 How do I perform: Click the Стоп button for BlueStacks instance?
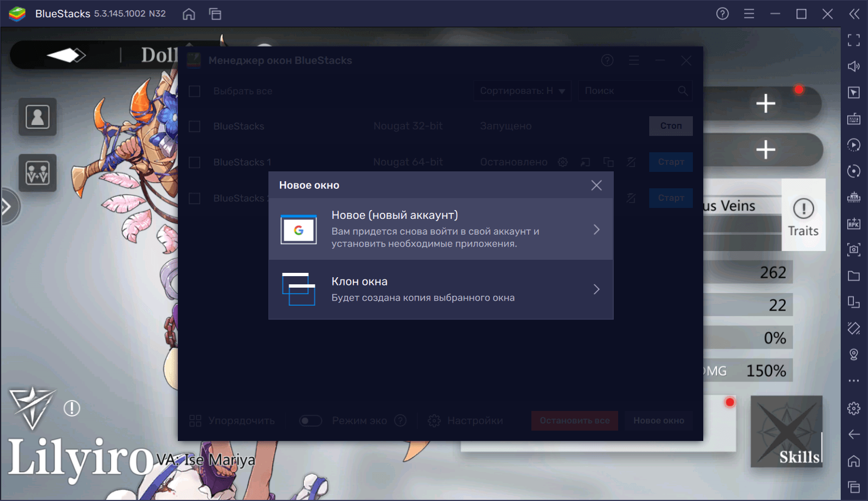[671, 126]
